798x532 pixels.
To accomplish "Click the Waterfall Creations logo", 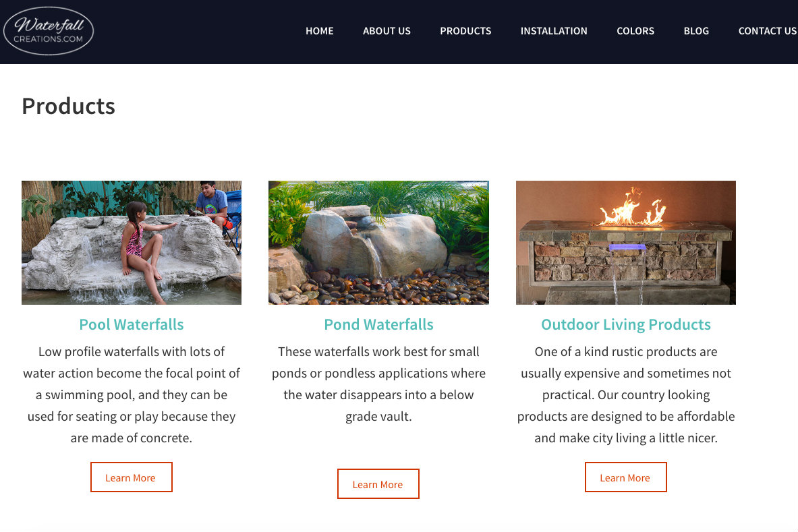I will pos(49,31).
